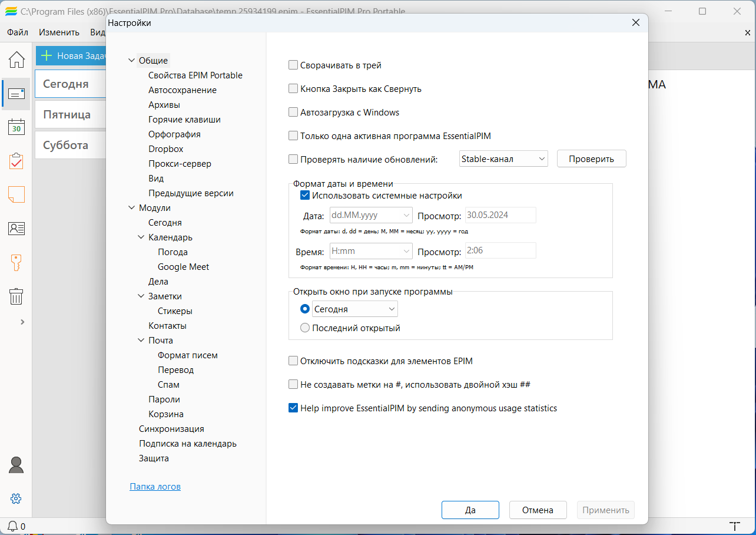Screen dimensions: 756x535
Task: Toggle Проверять наличие обновлений checkbox
Action: [293, 159]
